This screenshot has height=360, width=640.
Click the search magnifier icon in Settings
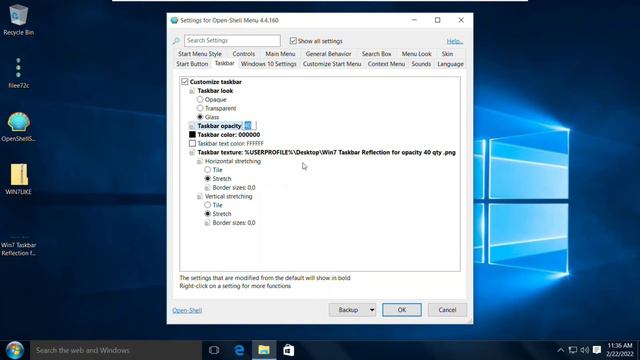(x=176, y=41)
